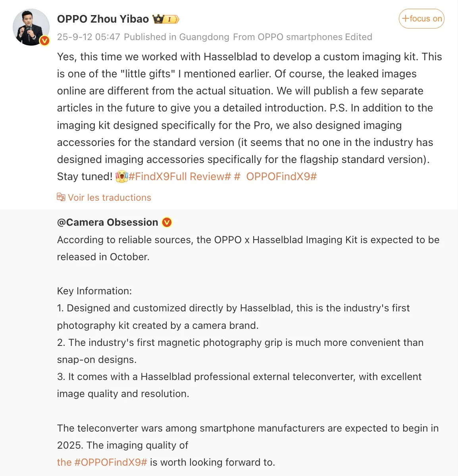
Task: Click the "Key Information:" heading in repost
Action: (x=94, y=291)
